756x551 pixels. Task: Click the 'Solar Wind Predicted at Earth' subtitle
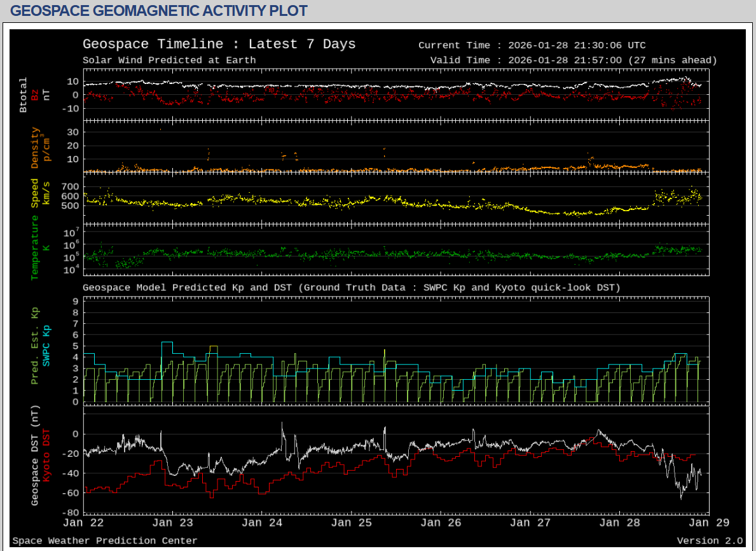coord(169,60)
